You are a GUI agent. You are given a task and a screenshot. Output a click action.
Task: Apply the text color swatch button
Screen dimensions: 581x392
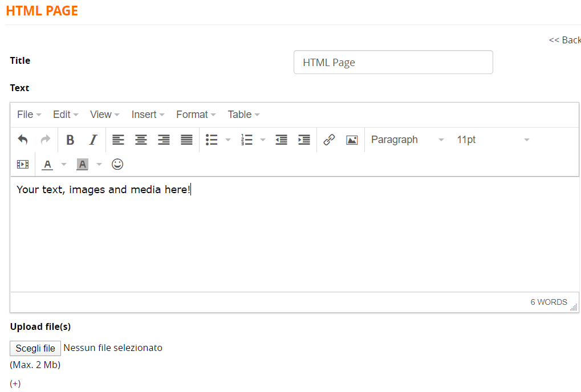48,164
